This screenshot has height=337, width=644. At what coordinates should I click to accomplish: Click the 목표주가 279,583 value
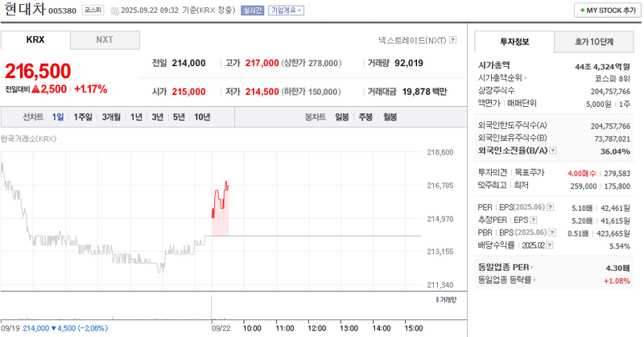617,174
